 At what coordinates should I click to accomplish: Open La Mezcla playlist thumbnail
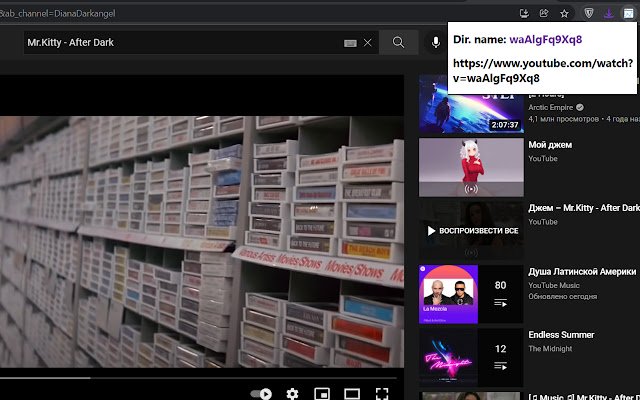[449, 294]
